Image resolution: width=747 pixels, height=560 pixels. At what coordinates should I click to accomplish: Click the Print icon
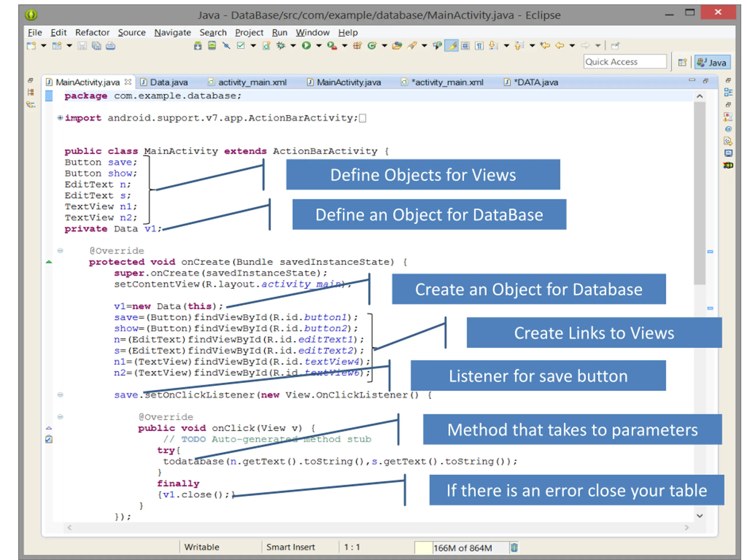[x=110, y=45]
